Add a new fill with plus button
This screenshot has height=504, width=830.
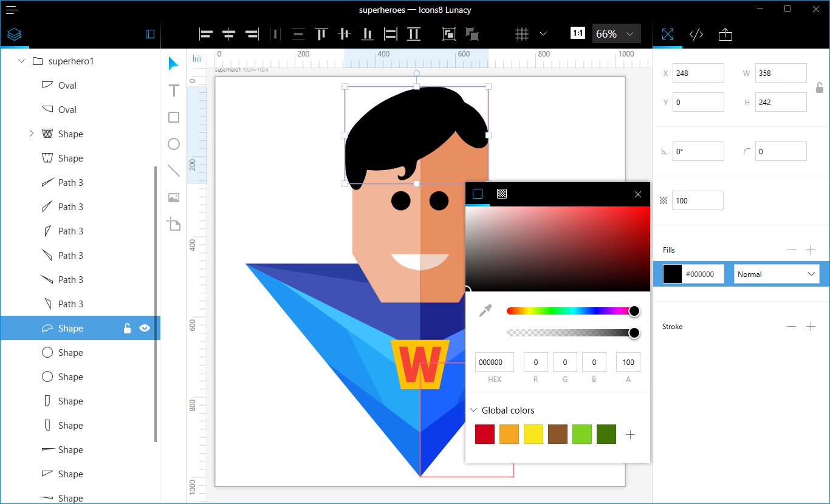pyautogui.click(x=811, y=250)
